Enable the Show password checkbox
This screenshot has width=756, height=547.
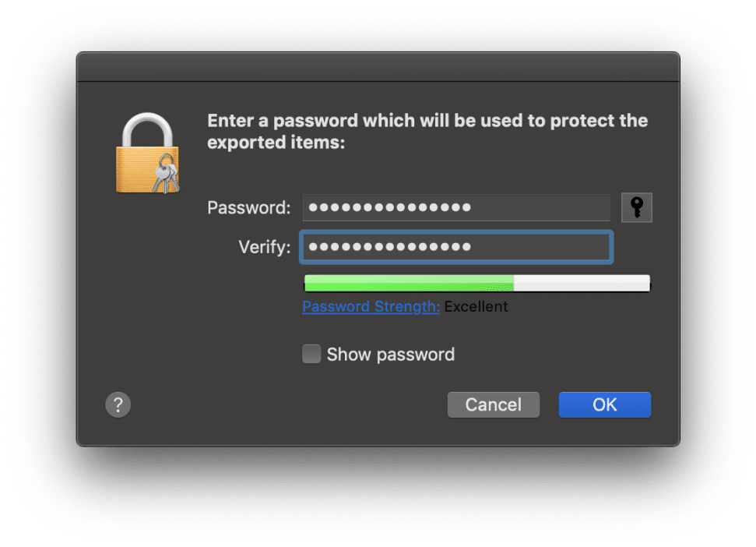coord(311,355)
